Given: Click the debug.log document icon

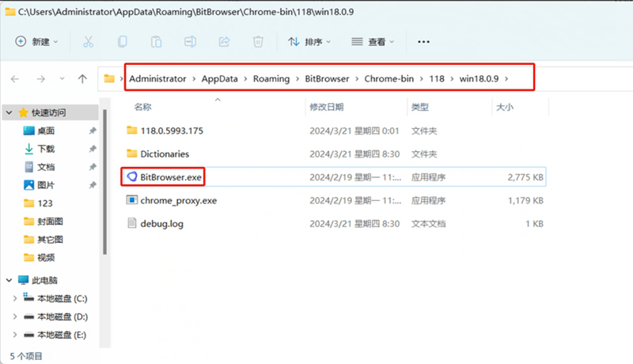Looking at the screenshot, I should 131,223.
